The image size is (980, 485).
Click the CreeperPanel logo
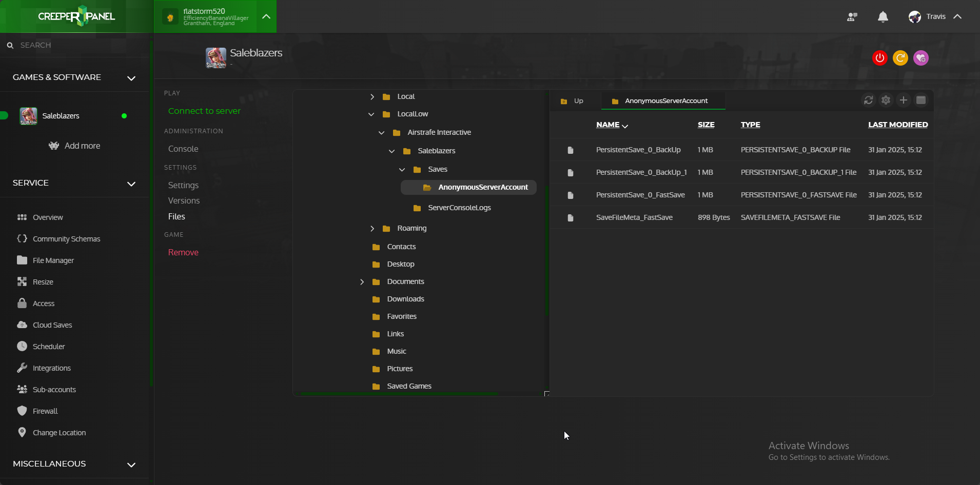[x=76, y=16]
